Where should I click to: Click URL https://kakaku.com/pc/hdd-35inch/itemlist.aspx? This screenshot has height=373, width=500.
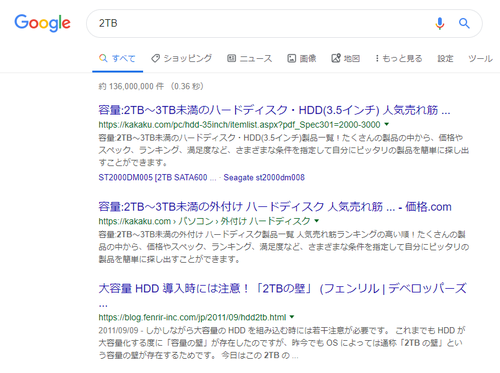(239, 125)
